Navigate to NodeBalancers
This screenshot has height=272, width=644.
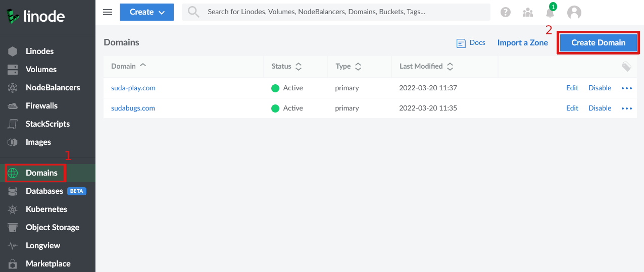(x=53, y=88)
